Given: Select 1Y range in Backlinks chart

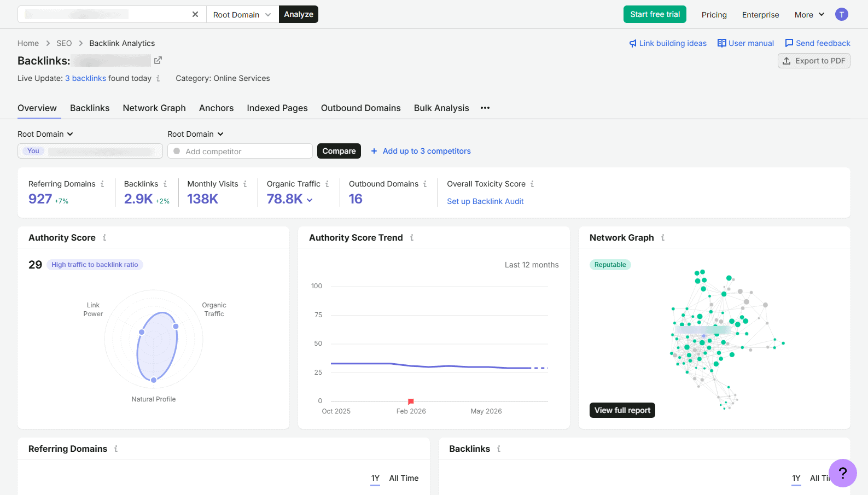Looking at the screenshot, I should click(796, 478).
